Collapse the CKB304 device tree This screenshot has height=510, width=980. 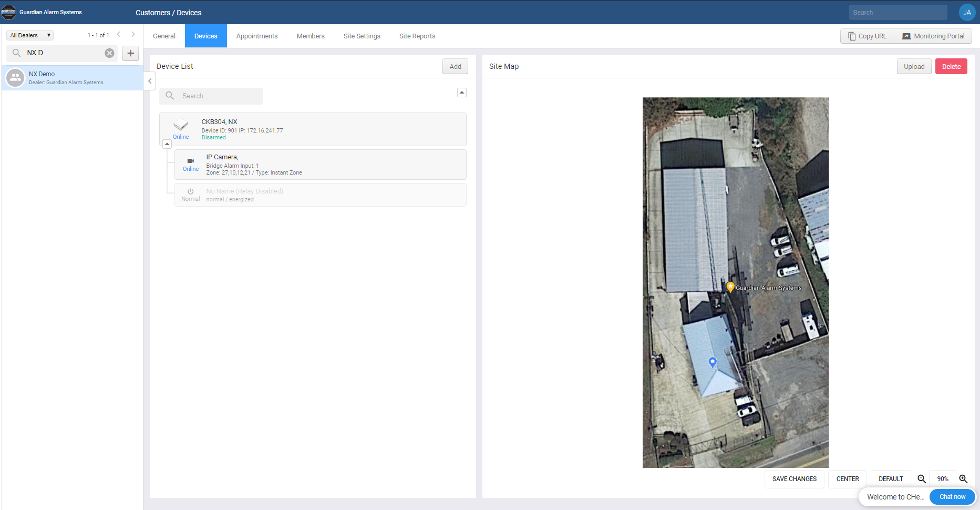pyautogui.click(x=167, y=144)
